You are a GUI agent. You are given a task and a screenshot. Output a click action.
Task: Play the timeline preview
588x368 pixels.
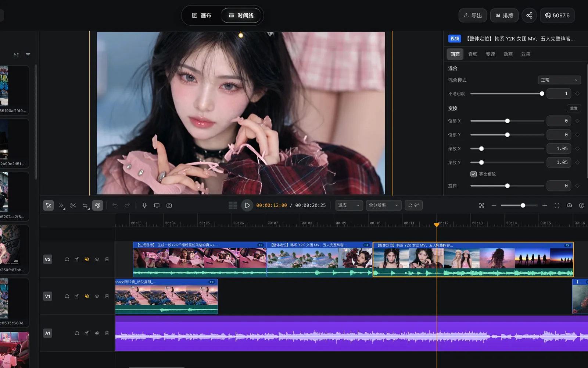(x=247, y=205)
